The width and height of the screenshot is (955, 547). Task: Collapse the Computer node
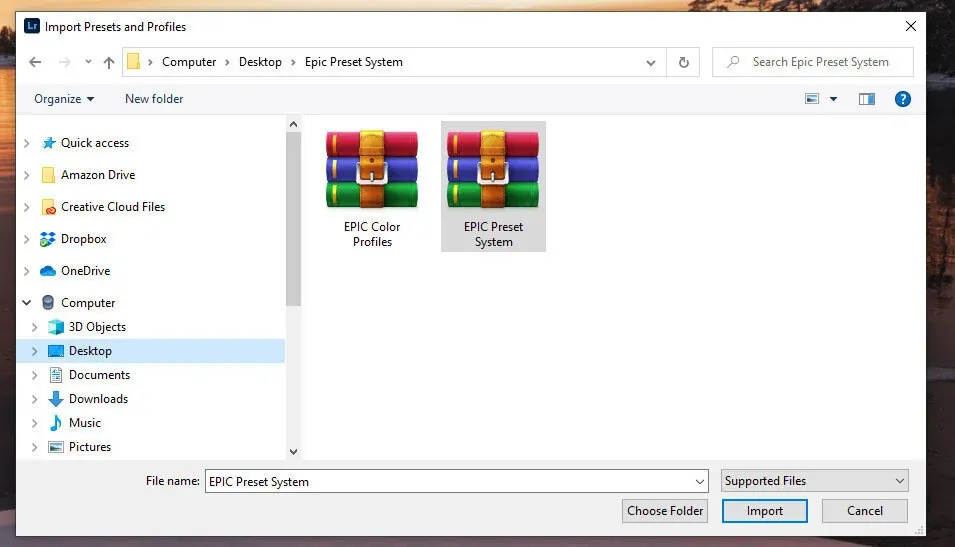[27, 303]
